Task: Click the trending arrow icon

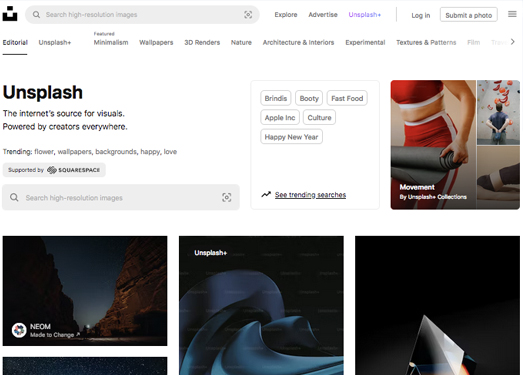Action: (266, 194)
